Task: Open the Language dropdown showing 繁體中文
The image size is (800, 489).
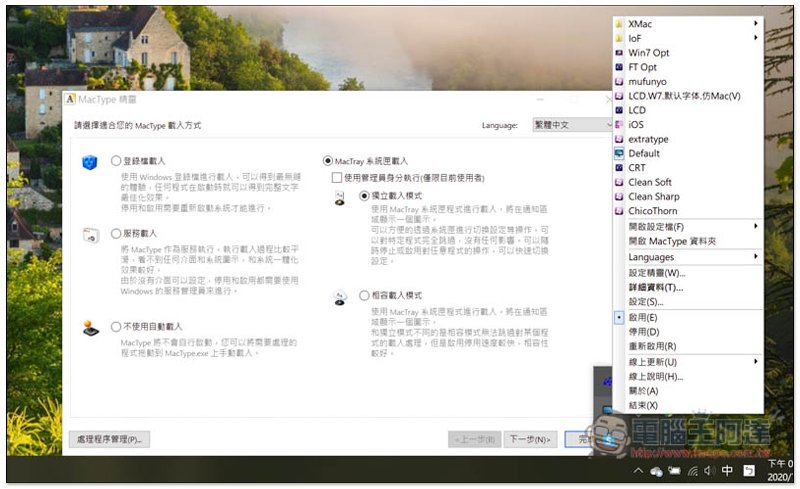Action: pos(567,126)
